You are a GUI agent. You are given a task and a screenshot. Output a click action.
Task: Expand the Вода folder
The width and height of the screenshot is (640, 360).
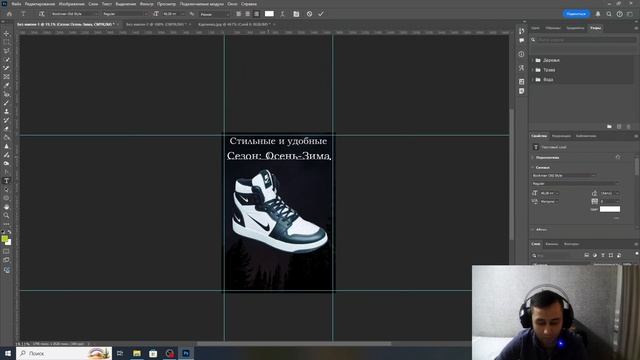click(533, 80)
